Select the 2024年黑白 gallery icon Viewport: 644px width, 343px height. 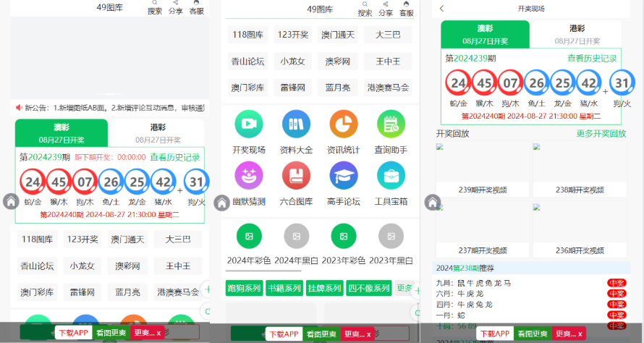296,236
